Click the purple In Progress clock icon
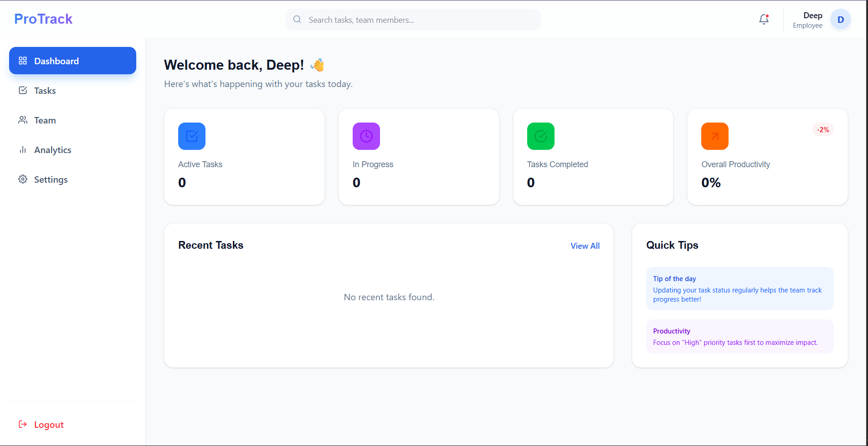This screenshot has width=868, height=446. click(x=366, y=136)
